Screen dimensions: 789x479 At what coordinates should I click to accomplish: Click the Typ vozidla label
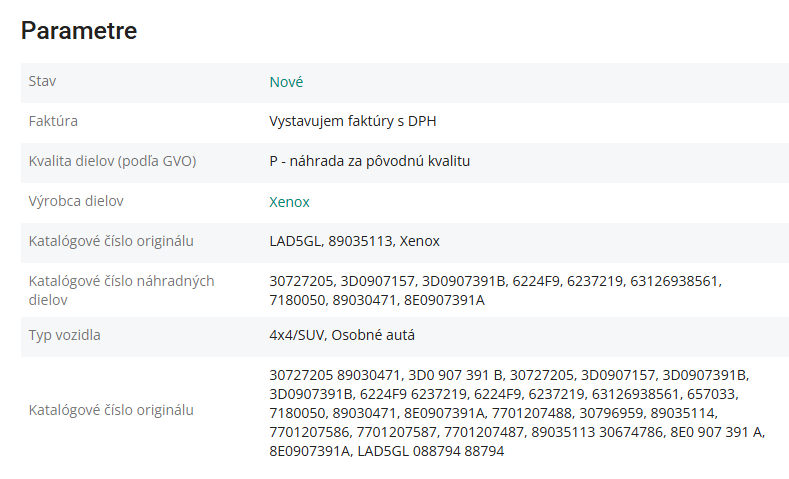point(65,334)
